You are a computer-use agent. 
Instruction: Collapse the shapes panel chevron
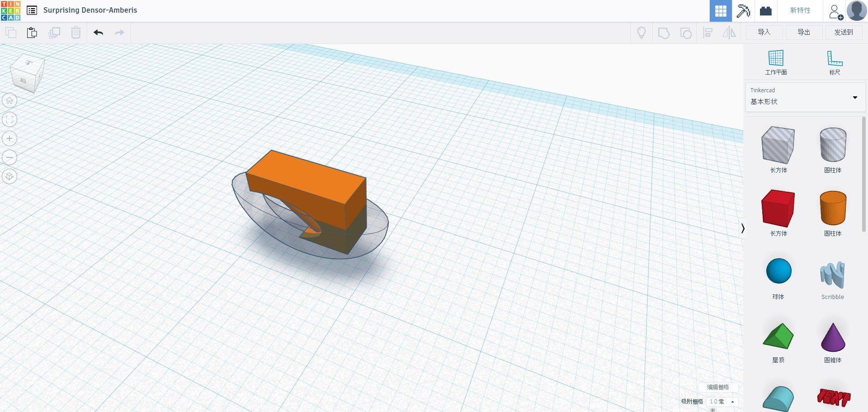click(742, 228)
